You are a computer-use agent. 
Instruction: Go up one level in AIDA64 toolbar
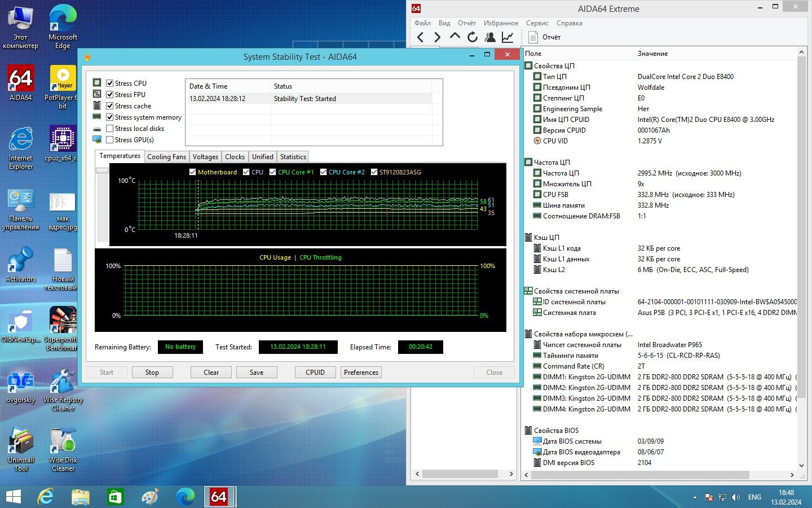pos(455,37)
